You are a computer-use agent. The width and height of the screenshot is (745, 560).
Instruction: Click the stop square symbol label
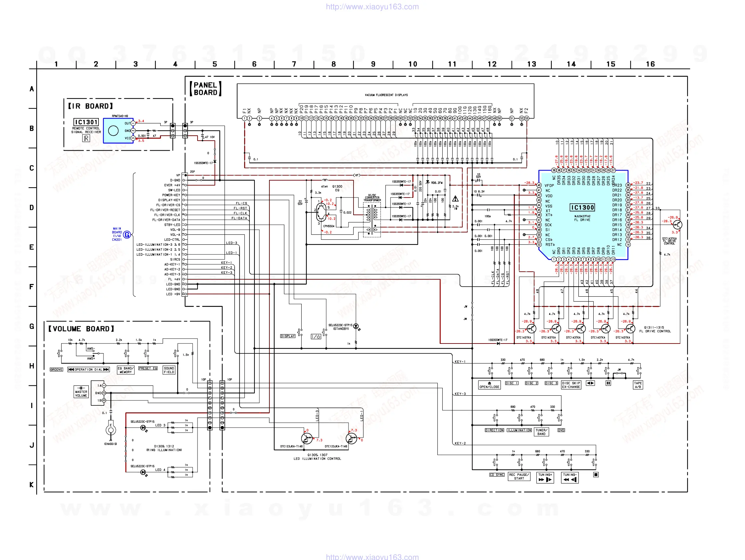click(x=595, y=475)
